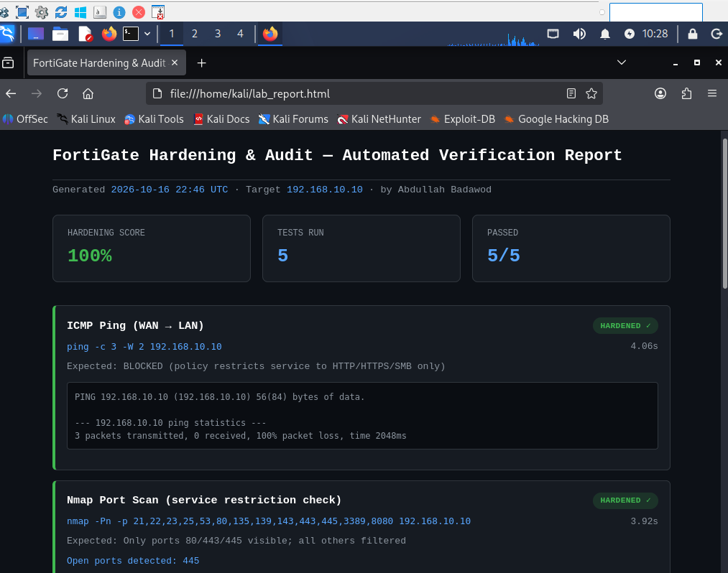Open the file manager in the Kali panel
Viewport: 728px width, 573px height.
(x=60, y=34)
